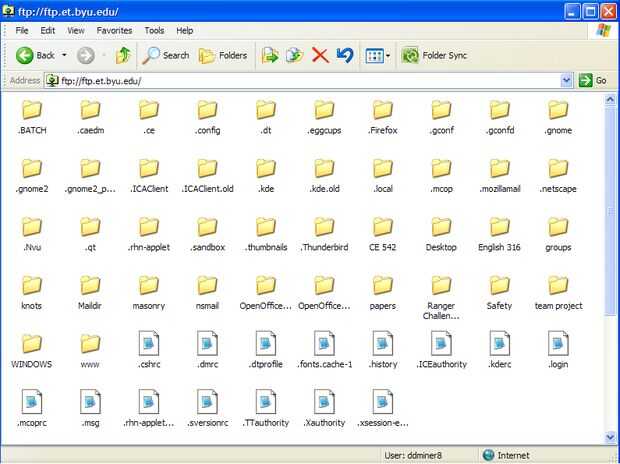Screen dimensions: 620x464
Task: Click the scrollbar up arrow
Action: [x=610, y=100]
